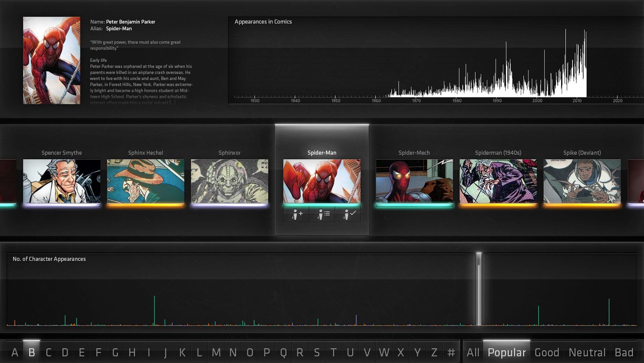Screen dimensions: 644x363
Task: Switch to the Popular filter tab
Action: (506, 352)
